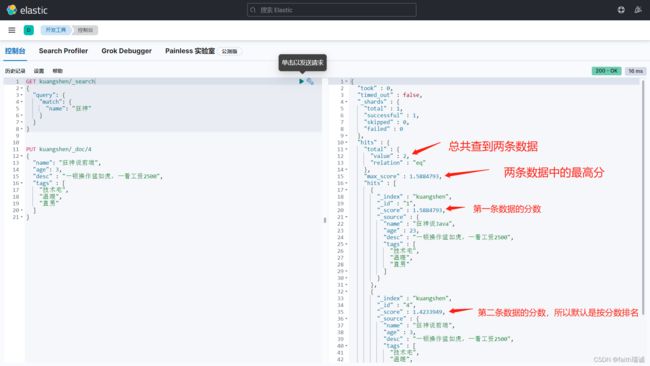Open 设置 settings menu
This screenshot has width=650, height=366.
click(x=39, y=71)
